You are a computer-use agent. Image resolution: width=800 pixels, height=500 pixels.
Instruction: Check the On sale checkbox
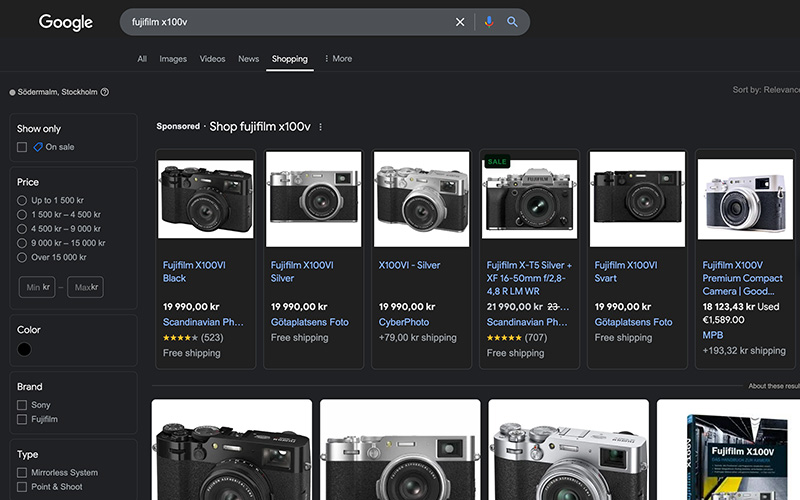22,147
